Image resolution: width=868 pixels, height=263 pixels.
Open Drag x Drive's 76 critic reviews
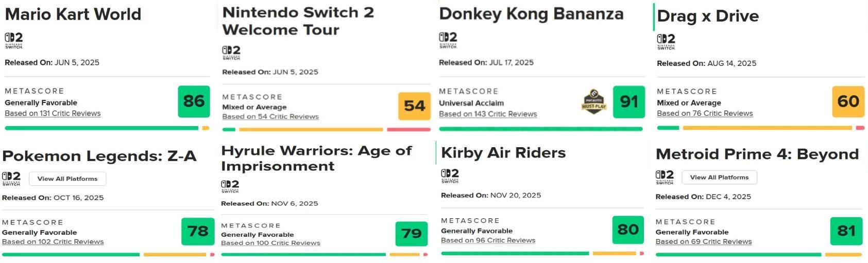click(x=705, y=113)
